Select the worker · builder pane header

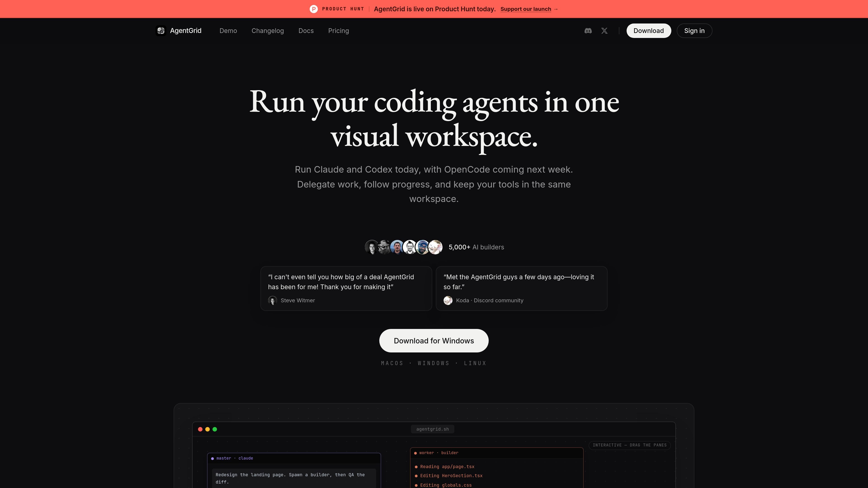pos(497,453)
